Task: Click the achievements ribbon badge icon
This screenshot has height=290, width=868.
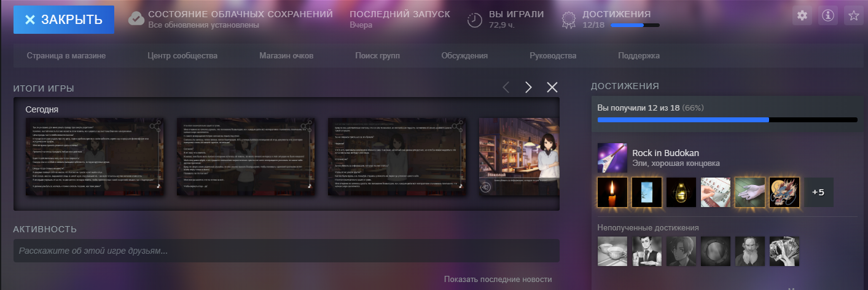Action: pyautogui.click(x=569, y=21)
